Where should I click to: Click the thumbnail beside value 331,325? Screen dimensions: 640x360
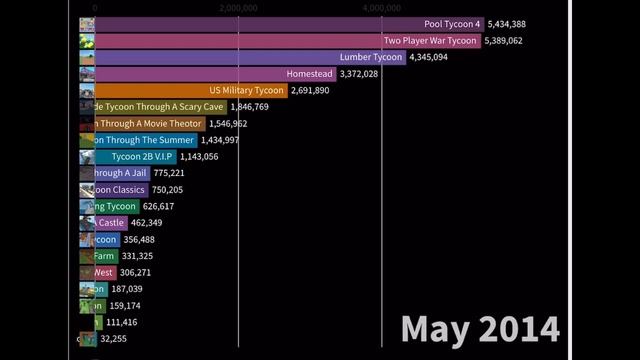[x=87, y=256]
